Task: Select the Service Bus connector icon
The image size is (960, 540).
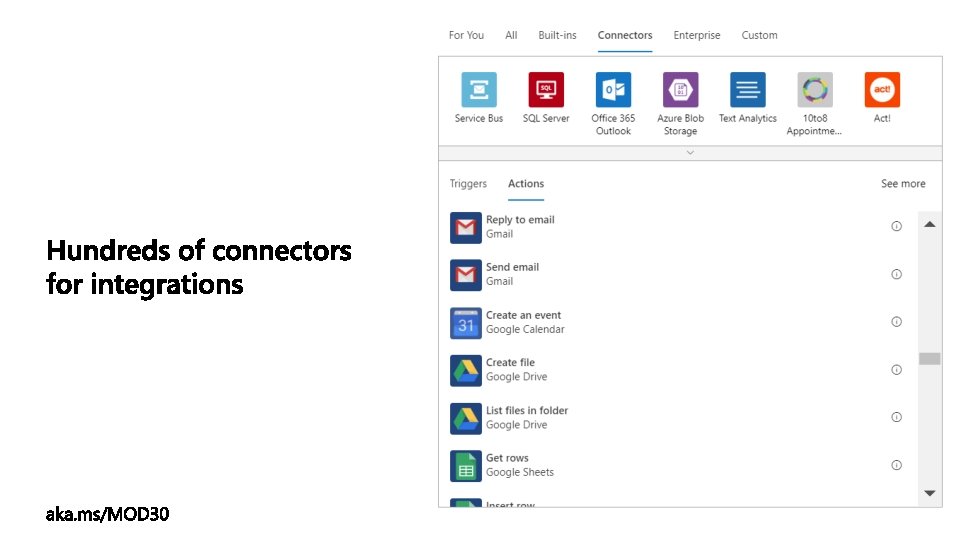Action: click(479, 90)
